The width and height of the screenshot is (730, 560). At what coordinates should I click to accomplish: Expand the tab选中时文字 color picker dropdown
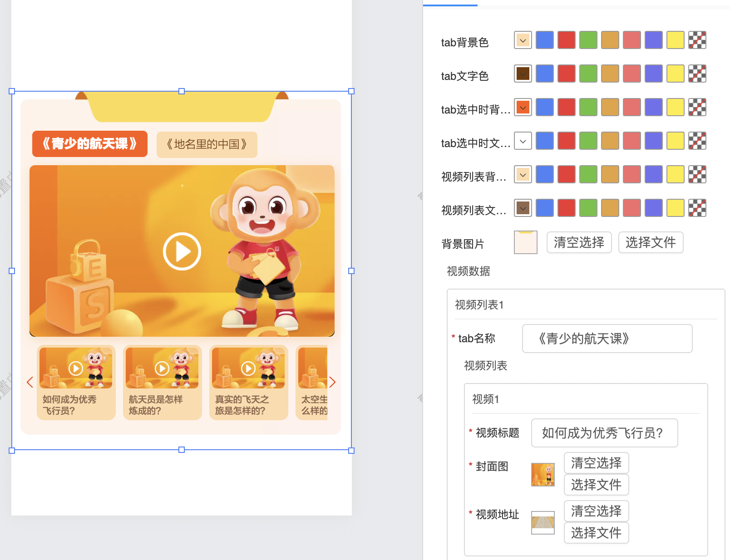coord(523,141)
